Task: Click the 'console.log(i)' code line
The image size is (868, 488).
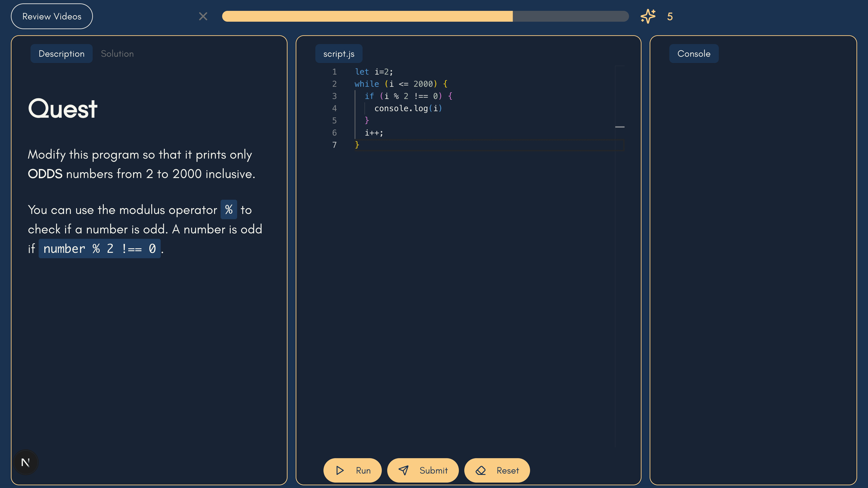Action: 408,108
